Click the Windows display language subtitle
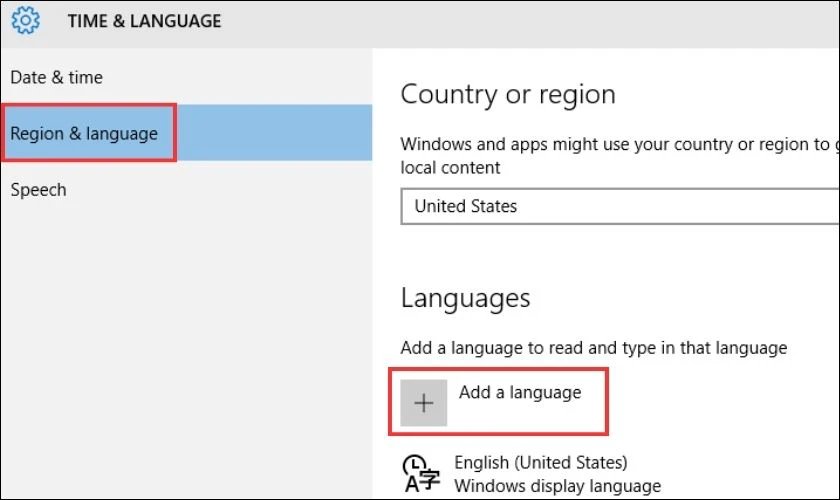This screenshot has width=840, height=500. [557, 486]
